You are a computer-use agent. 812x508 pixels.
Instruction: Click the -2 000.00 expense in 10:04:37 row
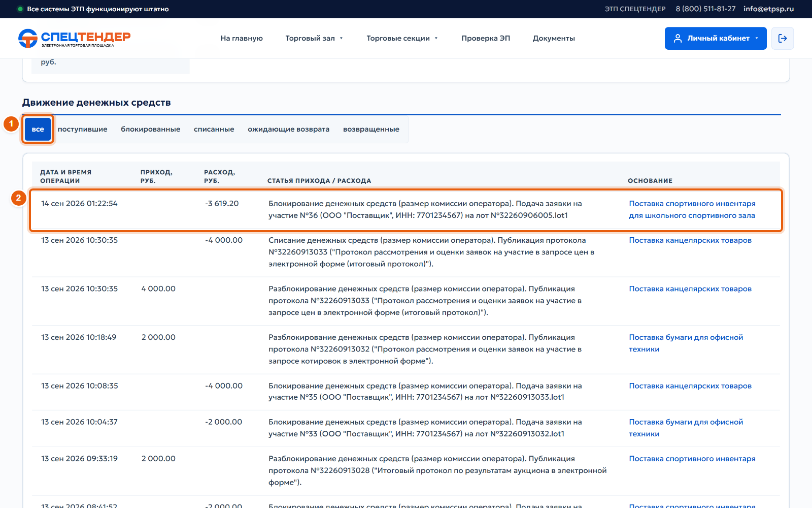[224, 422]
